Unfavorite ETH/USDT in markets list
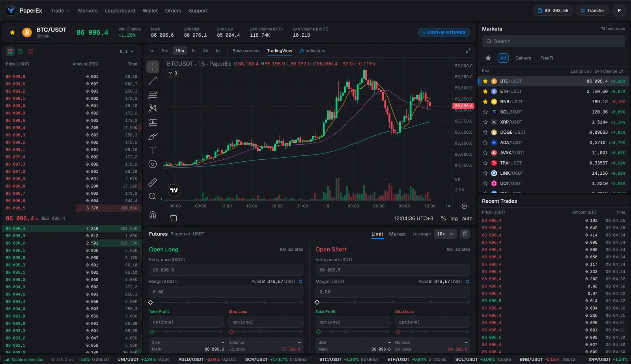The height and width of the screenshot is (364, 631). tap(485, 91)
